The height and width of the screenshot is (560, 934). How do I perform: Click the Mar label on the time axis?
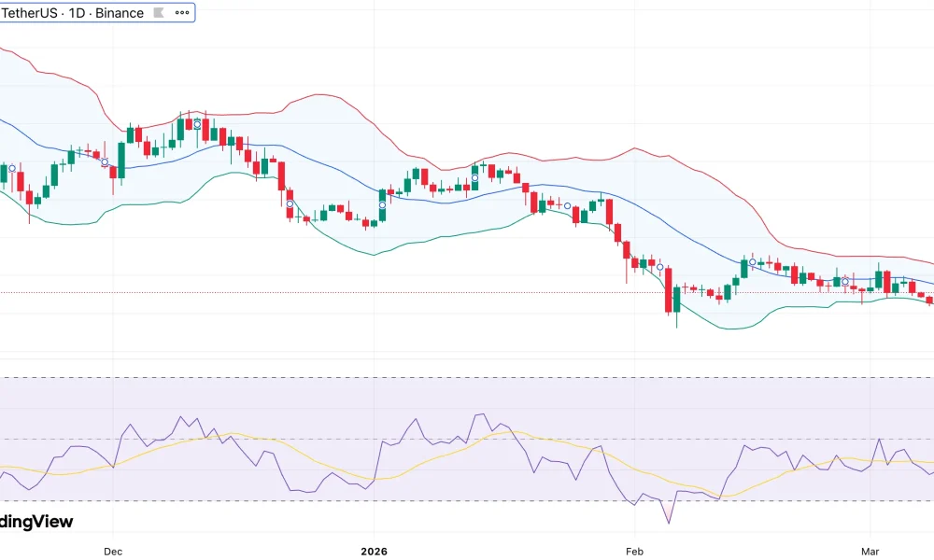pos(870,552)
